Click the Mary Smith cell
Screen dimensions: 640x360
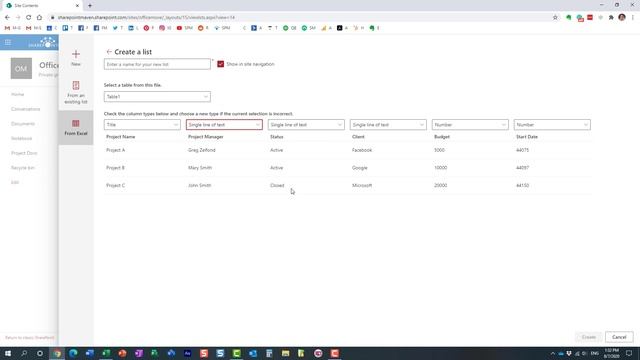tap(200, 168)
